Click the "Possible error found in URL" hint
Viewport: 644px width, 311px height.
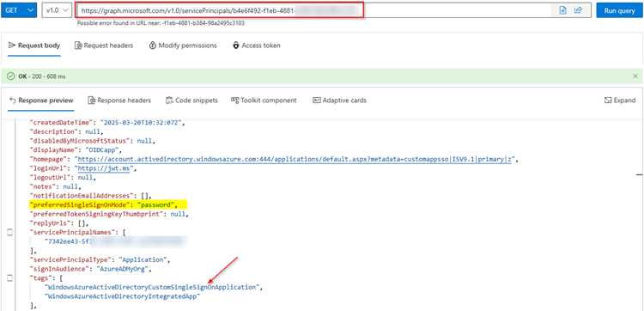[x=161, y=23]
